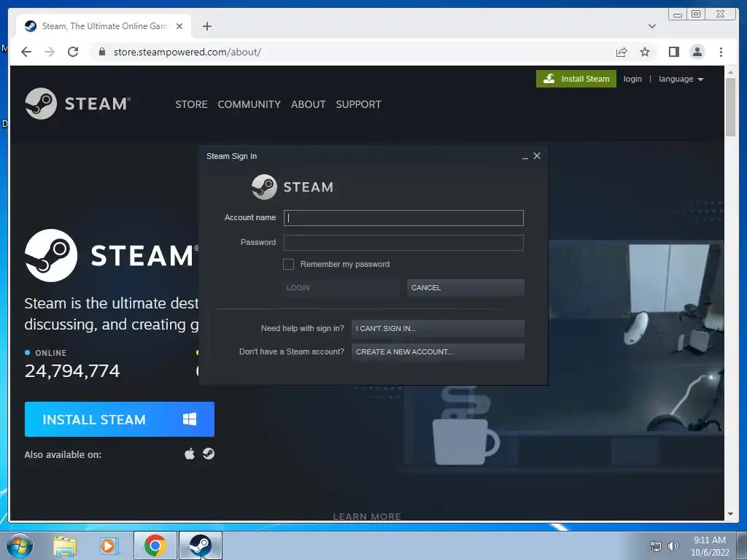The image size is (747, 560).
Task: Reload the Steam web page
Action: 73,52
